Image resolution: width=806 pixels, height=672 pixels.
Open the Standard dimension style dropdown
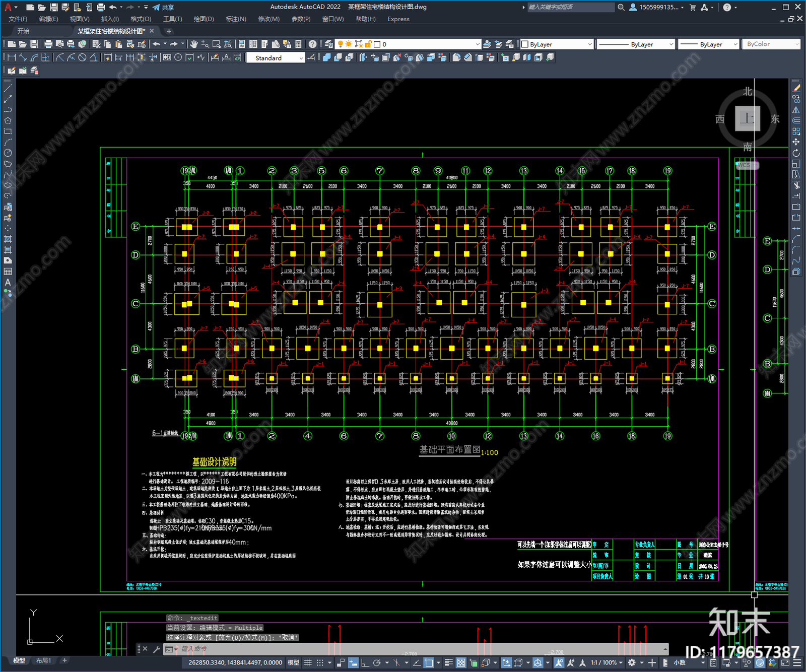pyautogui.click(x=276, y=58)
